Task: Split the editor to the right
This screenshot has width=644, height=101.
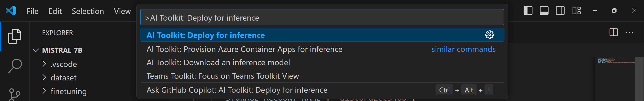Action: point(613,32)
